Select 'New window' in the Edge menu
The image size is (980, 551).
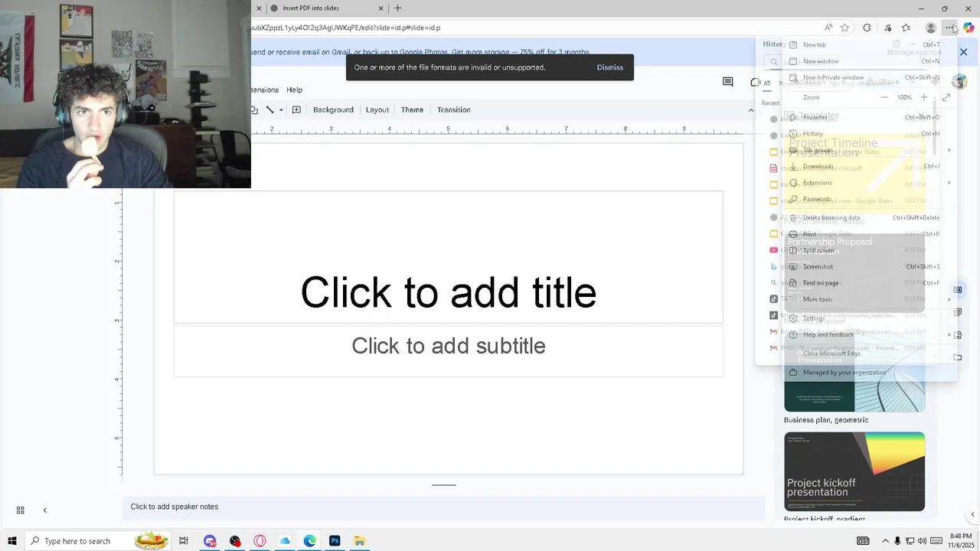coord(870,61)
